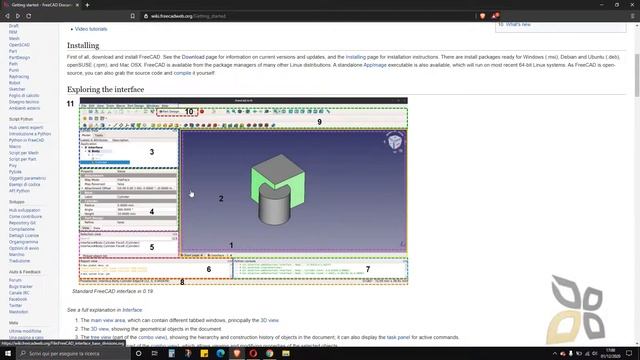Open the AppImage link
The image size is (640, 360).
pyautogui.click(x=375, y=65)
